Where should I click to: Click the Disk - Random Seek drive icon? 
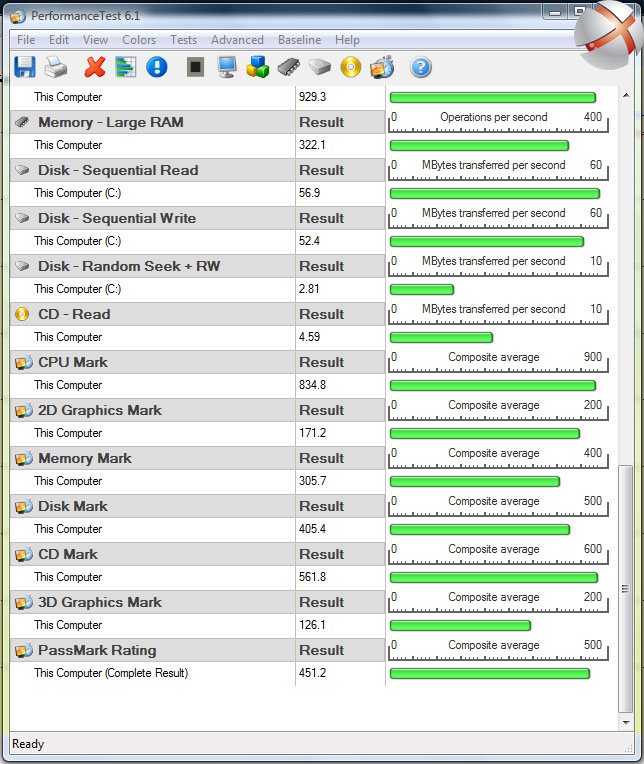(x=22, y=266)
